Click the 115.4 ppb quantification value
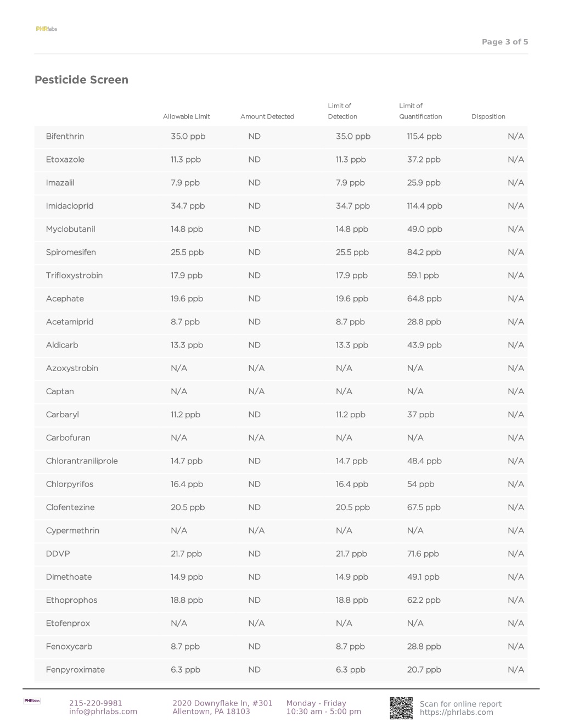The image size is (562, 728). [x=424, y=136]
